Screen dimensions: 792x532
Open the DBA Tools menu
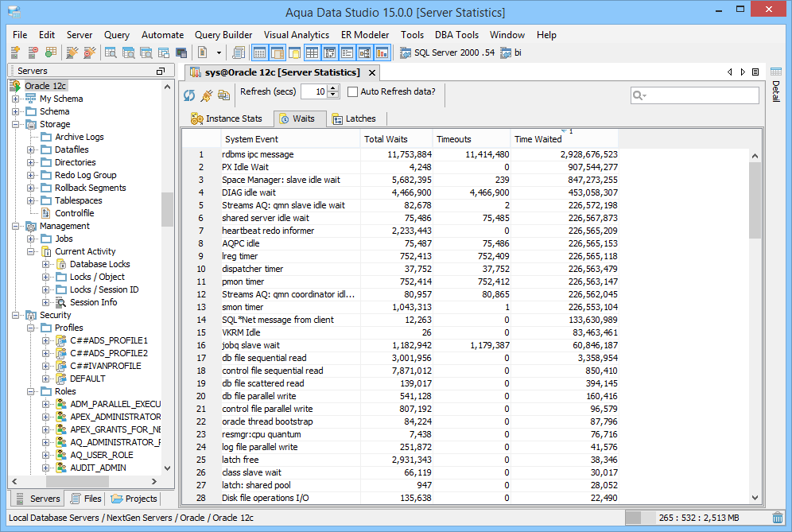[x=456, y=35]
